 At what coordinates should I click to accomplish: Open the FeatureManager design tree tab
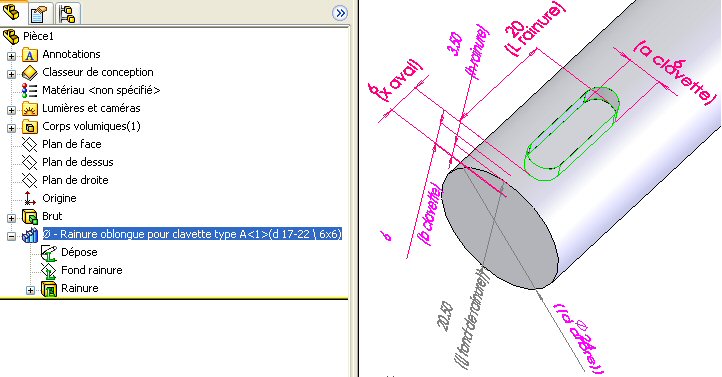(12, 12)
